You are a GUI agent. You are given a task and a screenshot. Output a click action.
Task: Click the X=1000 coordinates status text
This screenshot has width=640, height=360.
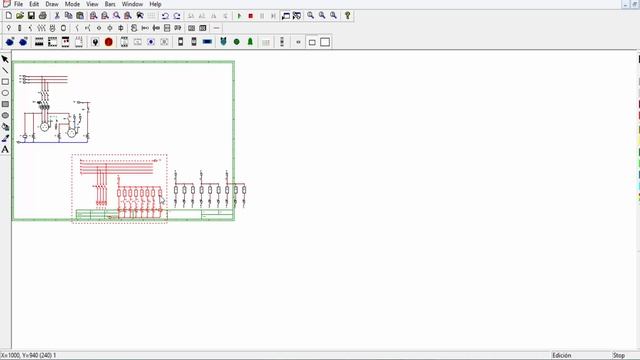(x=29, y=356)
